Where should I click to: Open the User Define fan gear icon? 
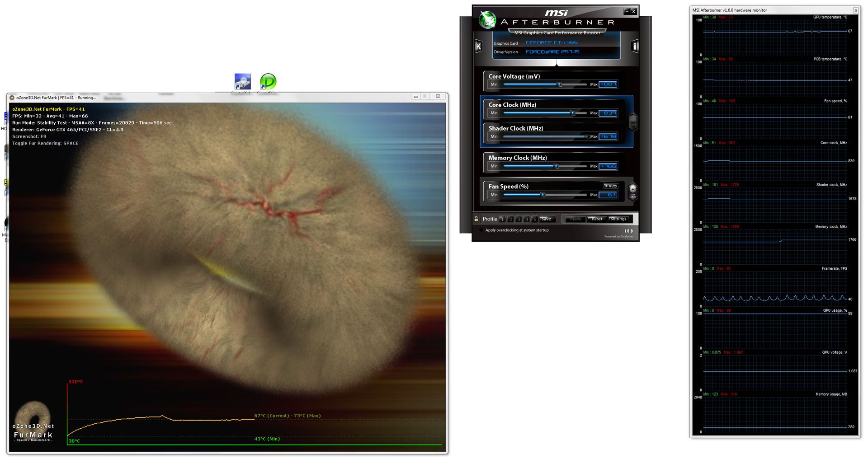(x=632, y=191)
